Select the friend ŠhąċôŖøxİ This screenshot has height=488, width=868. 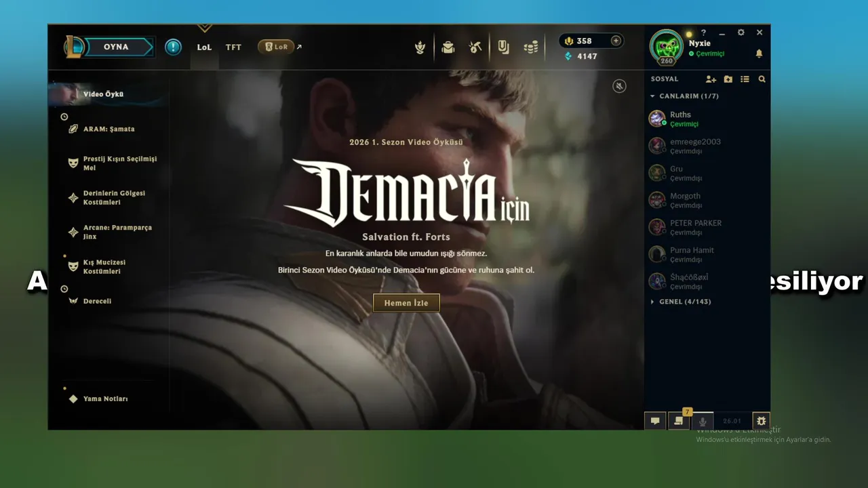tap(707, 281)
